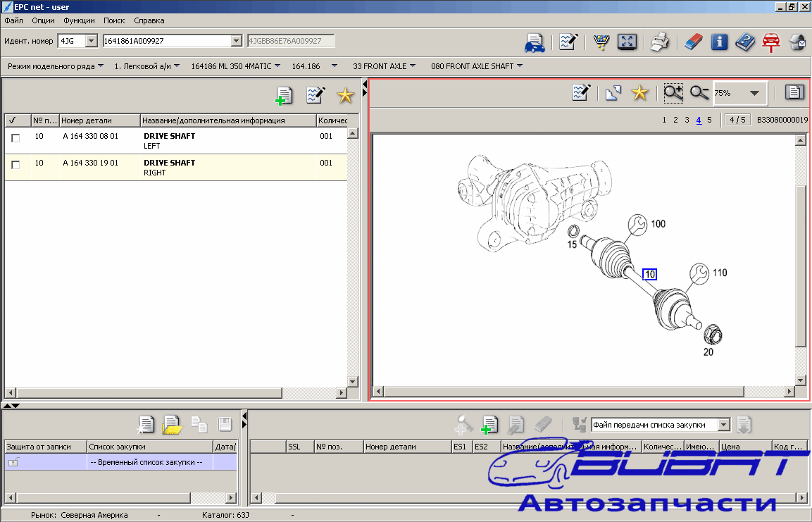Go to image page 5
The width and height of the screenshot is (812, 522).
[709, 120]
